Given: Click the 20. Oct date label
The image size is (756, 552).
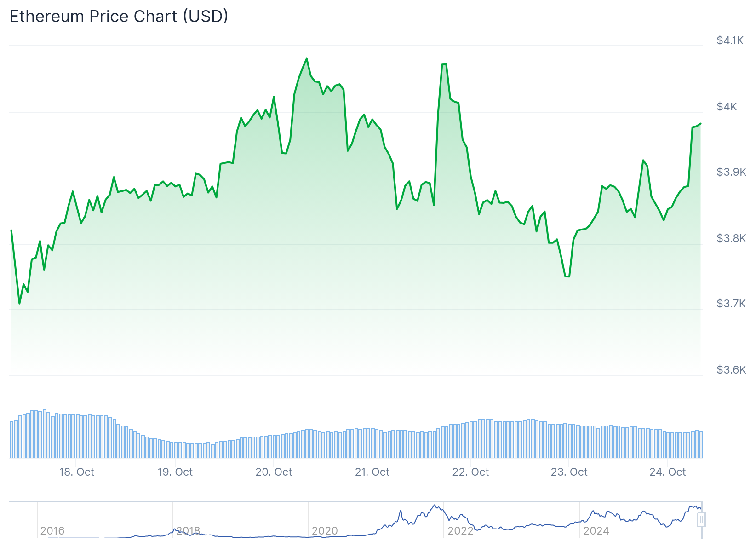Looking at the screenshot, I should tap(274, 472).
